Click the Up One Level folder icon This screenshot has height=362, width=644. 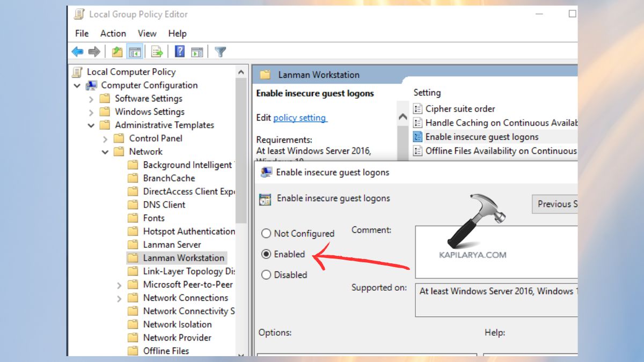[117, 51]
